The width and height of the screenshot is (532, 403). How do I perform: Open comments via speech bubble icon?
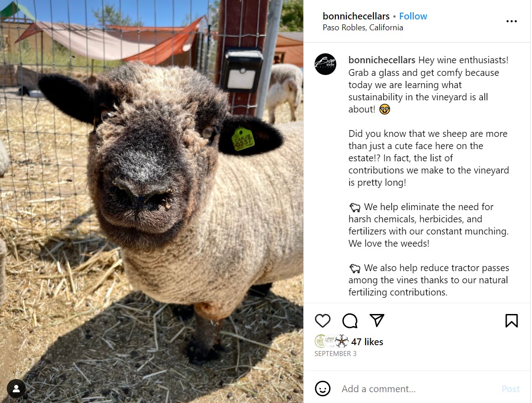[350, 321]
